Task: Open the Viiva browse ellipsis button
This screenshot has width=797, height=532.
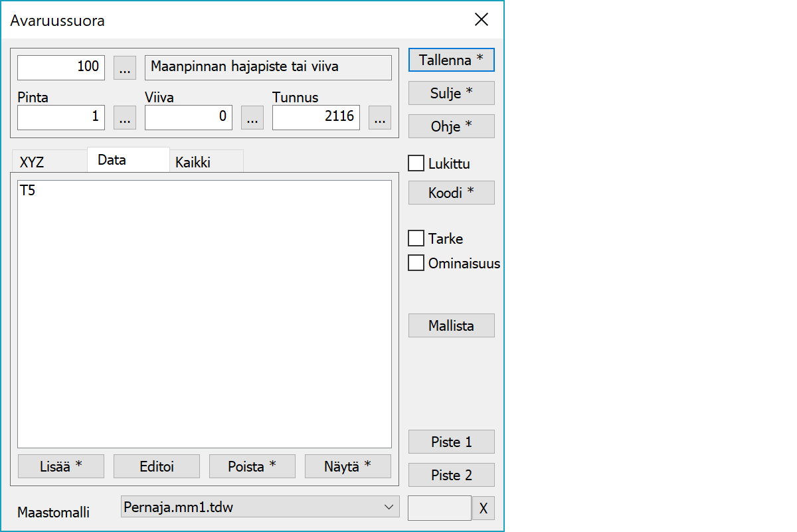Action: click(x=252, y=118)
